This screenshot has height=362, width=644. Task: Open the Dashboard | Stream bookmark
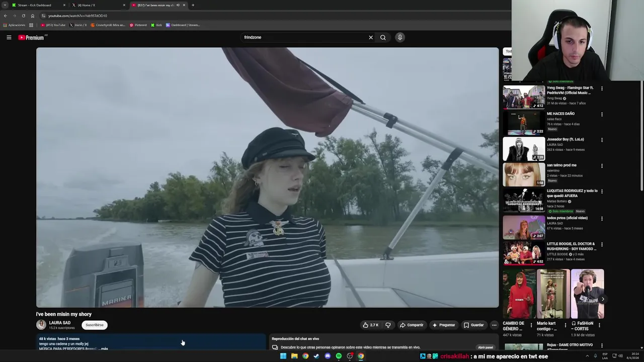click(183, 25)
